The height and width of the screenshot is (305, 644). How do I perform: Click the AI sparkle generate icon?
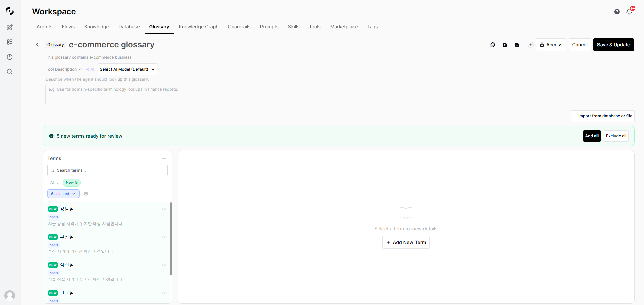pos(90,69)
